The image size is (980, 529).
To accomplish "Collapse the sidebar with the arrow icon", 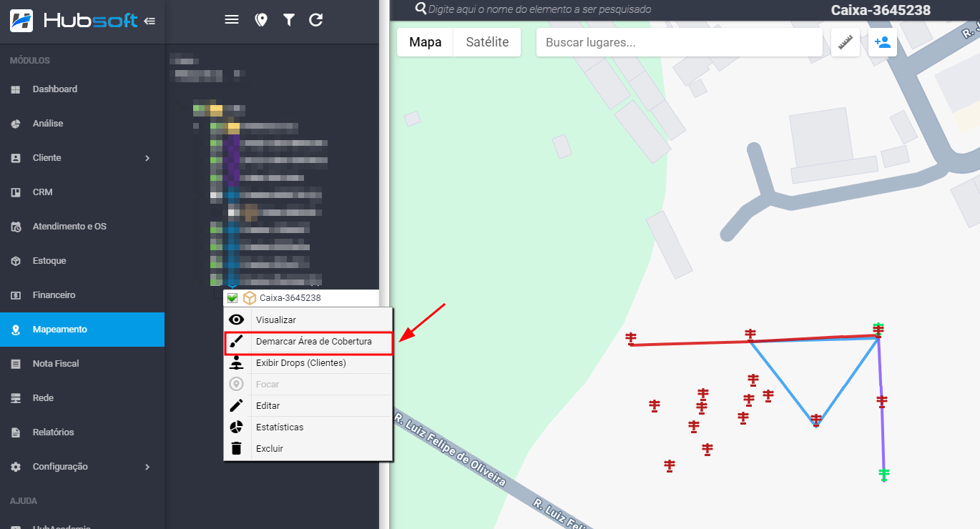I will coord(150,21).
